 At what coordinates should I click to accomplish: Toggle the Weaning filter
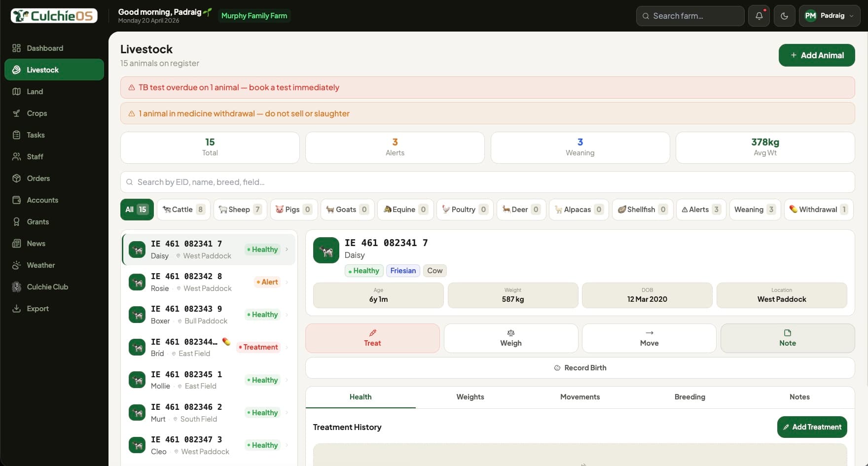point(754,209)
